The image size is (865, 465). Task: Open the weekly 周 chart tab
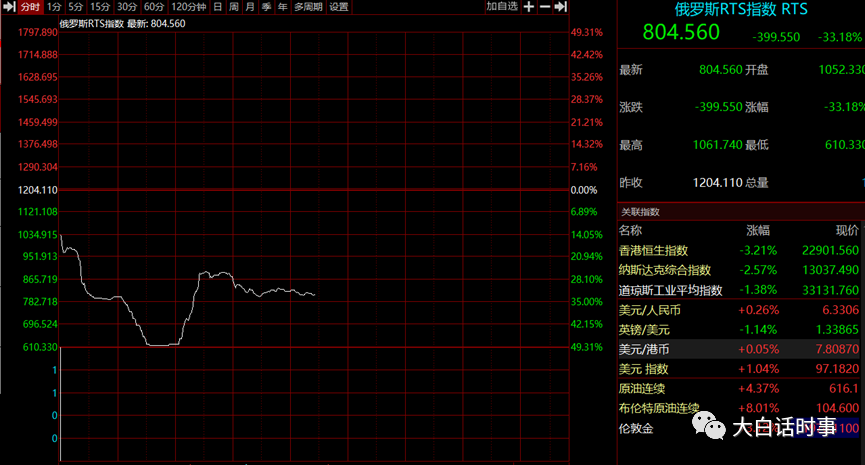click(234, 7)
